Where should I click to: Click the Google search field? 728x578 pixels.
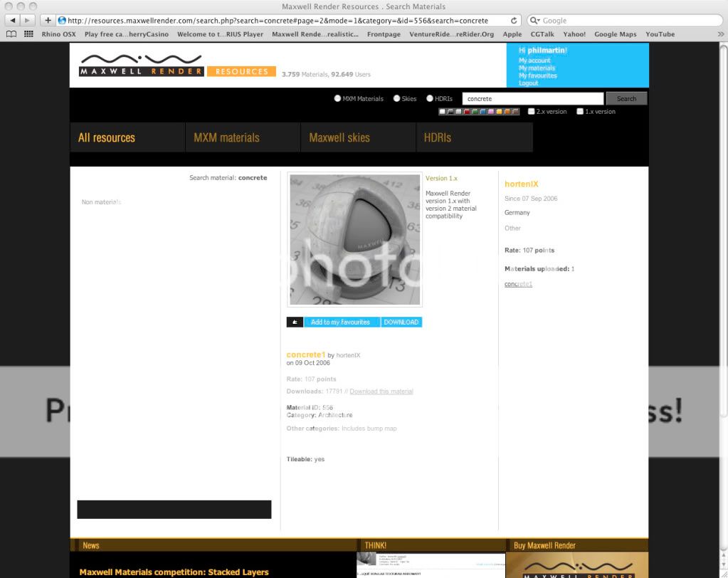point(625,21)
